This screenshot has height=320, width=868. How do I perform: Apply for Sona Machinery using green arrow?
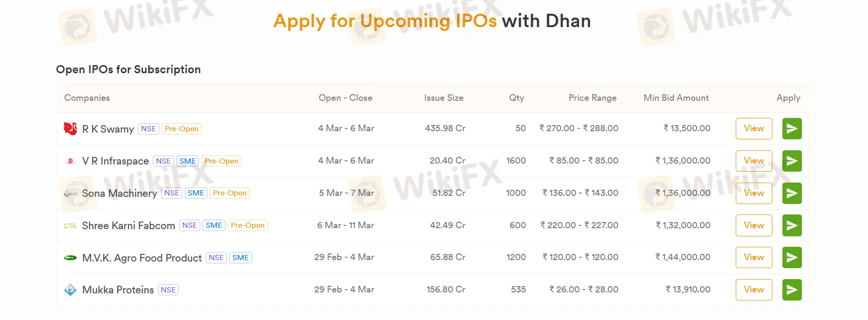(x=791, y=193)
